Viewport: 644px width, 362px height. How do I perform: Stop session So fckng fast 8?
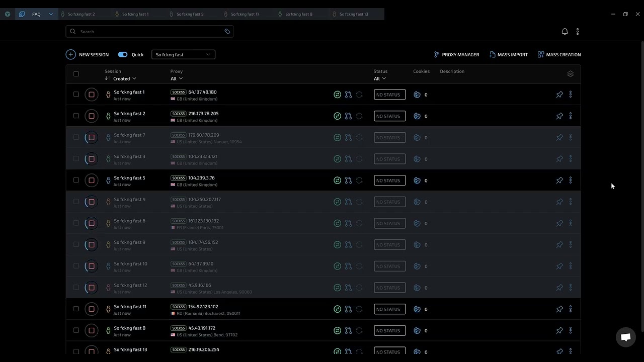[x=92, y=330]
